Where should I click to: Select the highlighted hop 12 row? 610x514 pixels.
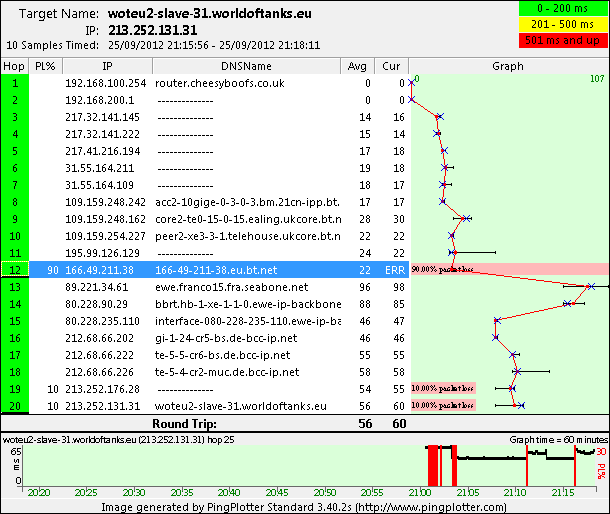coord(205,270)
